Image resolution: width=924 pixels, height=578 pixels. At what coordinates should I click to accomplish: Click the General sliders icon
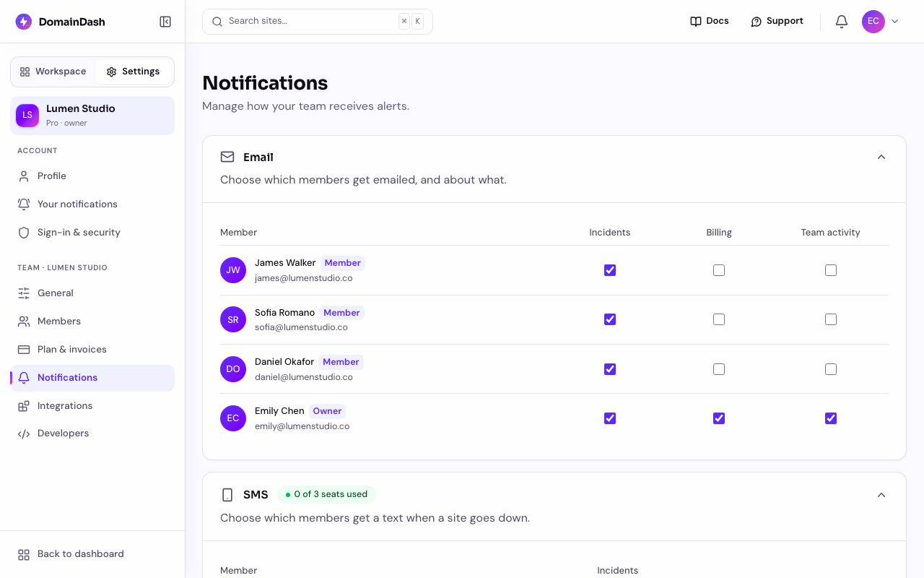[24, 293]
